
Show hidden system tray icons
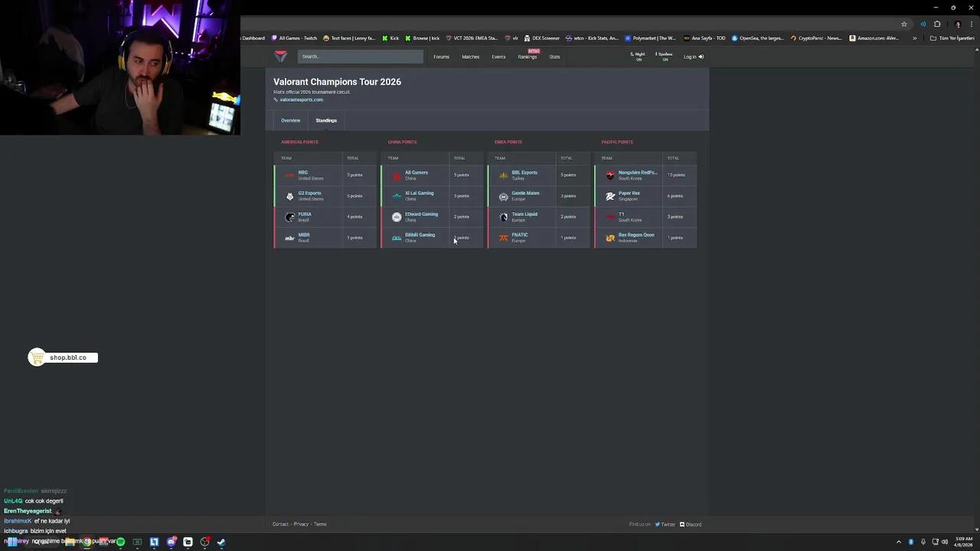[x=899, y=542]
